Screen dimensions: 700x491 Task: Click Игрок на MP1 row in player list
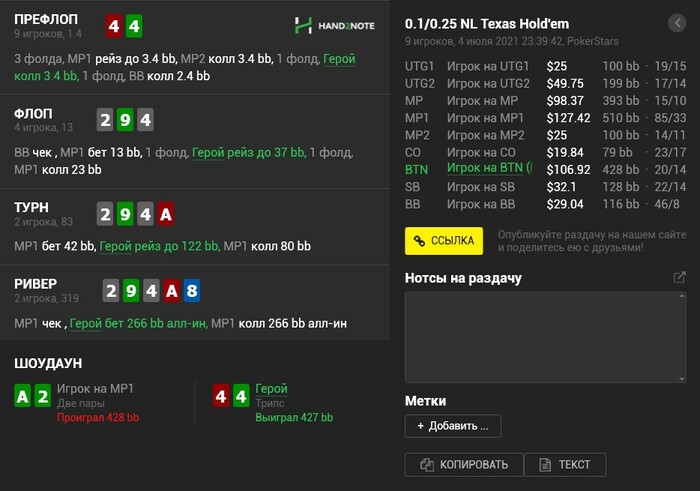click(x=546, y=118)
